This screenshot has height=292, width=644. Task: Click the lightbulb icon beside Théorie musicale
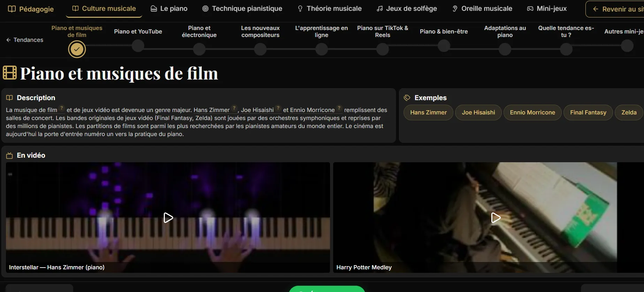coord(300,8)
